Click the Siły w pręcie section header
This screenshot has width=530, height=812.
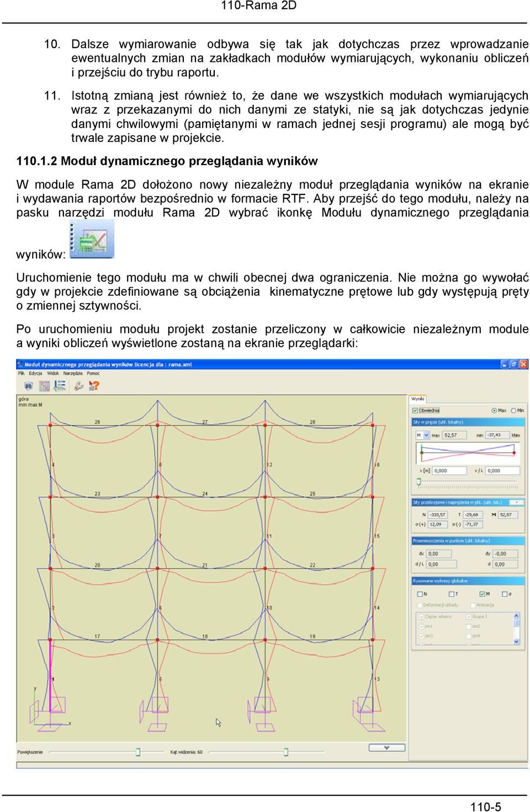pyautogui.click(x=468, y=422)
